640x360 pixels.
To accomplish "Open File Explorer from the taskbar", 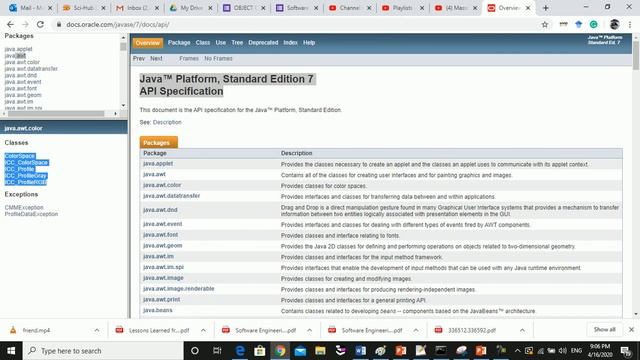I will click(x=320, y=351).
